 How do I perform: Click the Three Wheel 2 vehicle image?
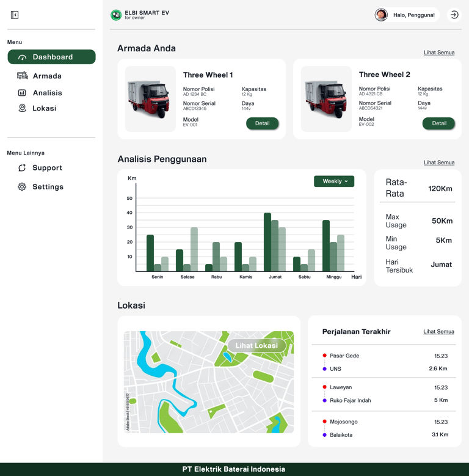pos(326,99)
